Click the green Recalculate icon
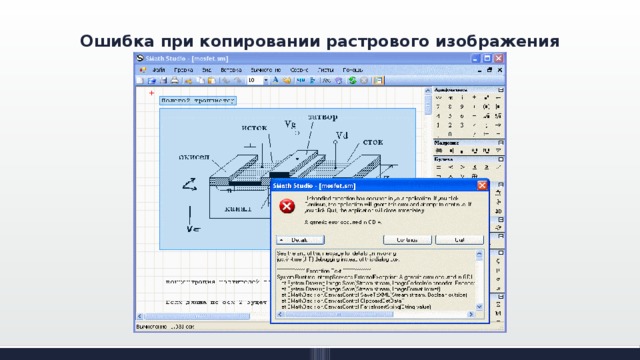Screen dimensions: 640x360 pyautogui.click(x=352, y=81)
